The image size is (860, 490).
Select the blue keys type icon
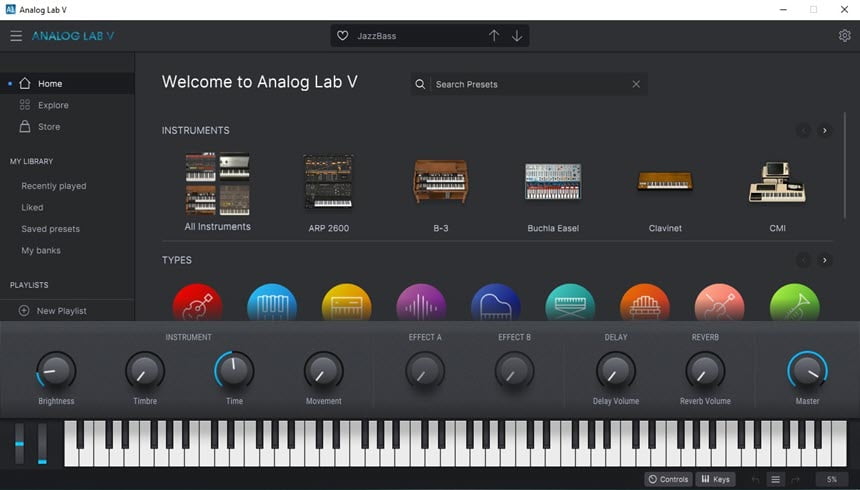272,302
